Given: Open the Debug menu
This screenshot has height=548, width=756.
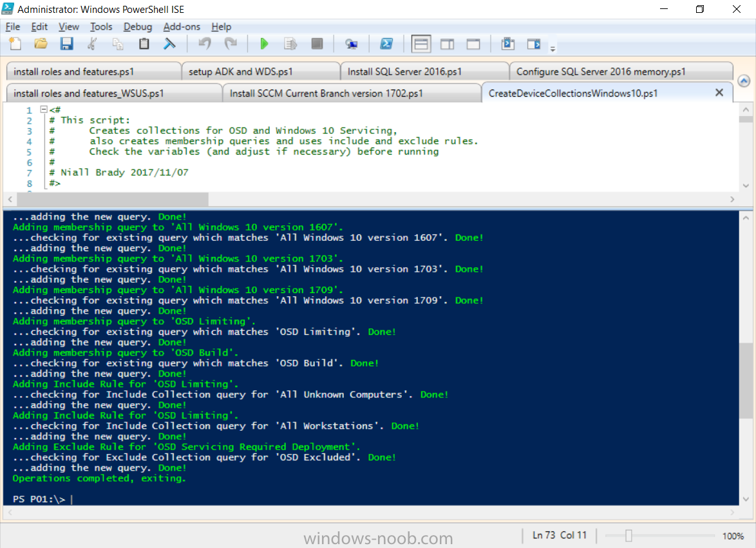Looking at the screenshot, I should tap(137, 27).
